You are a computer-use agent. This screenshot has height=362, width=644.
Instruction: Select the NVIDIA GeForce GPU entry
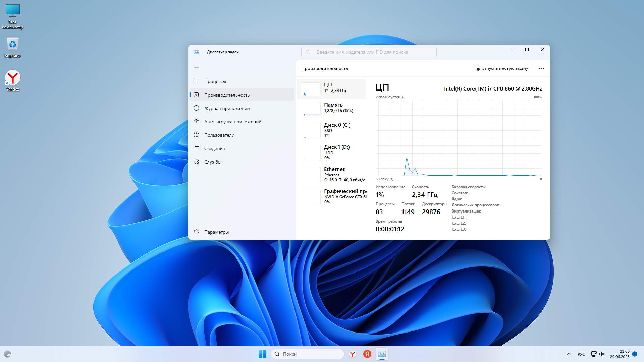pyautogui.click(x=331, y=196)
